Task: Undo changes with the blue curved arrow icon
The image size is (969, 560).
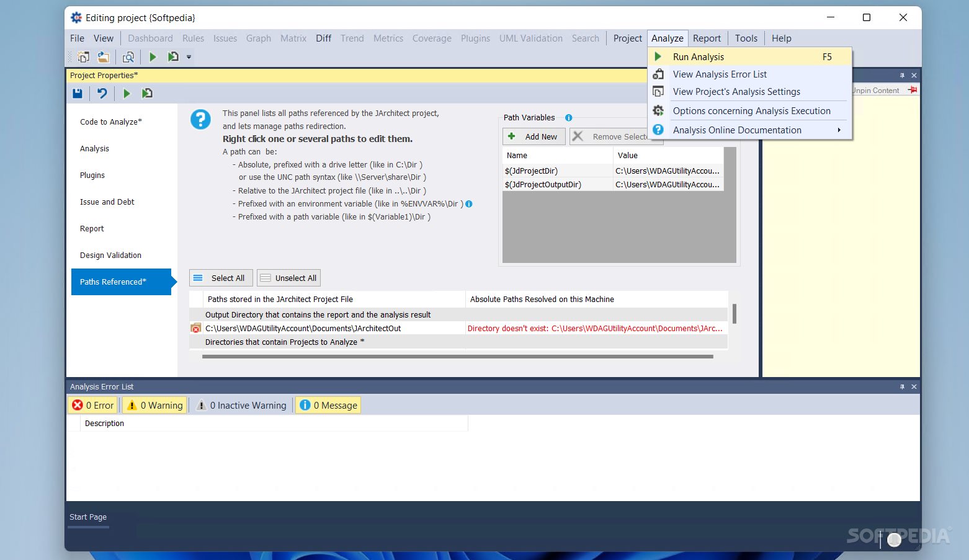Action: [x=102, y=94]
